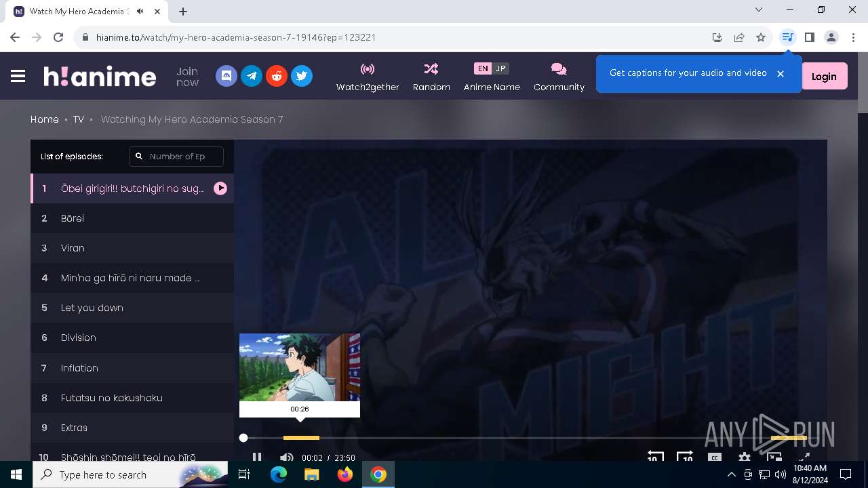Rewind the video 10 seconds
This screenshot has height=488, width=868.
click(655, 457)
